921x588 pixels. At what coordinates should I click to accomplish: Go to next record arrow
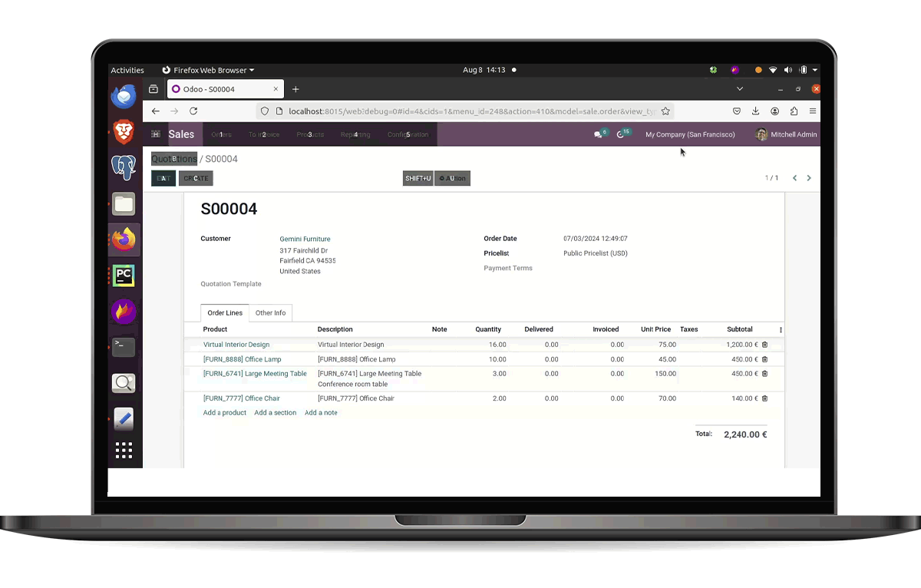(x=809, y=178)
